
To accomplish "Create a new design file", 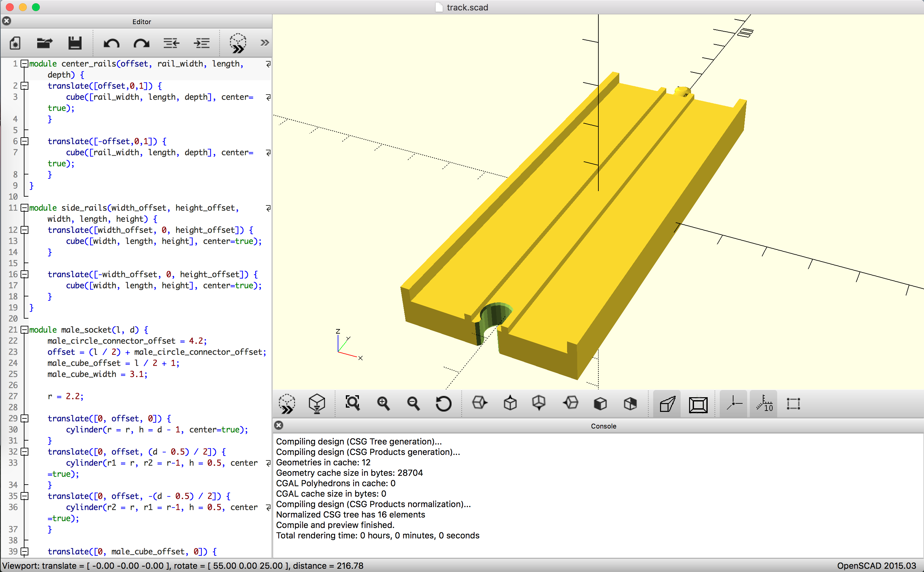I will click(x=14, y=43).
